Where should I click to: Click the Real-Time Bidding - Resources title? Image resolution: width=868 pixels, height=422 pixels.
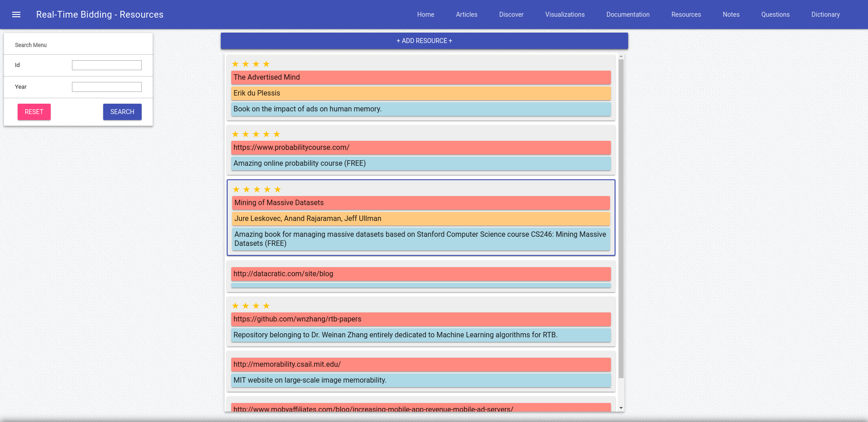click(100, 14)
